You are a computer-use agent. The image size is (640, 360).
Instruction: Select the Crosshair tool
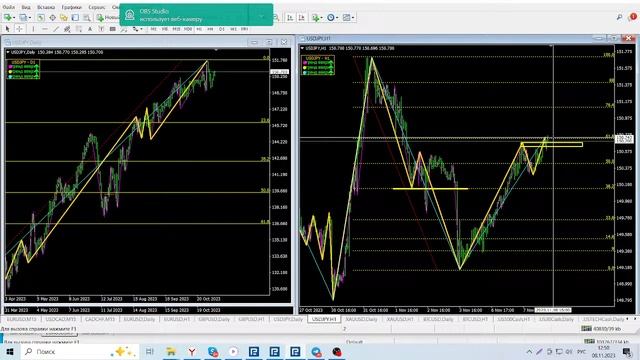pos(19,29)
